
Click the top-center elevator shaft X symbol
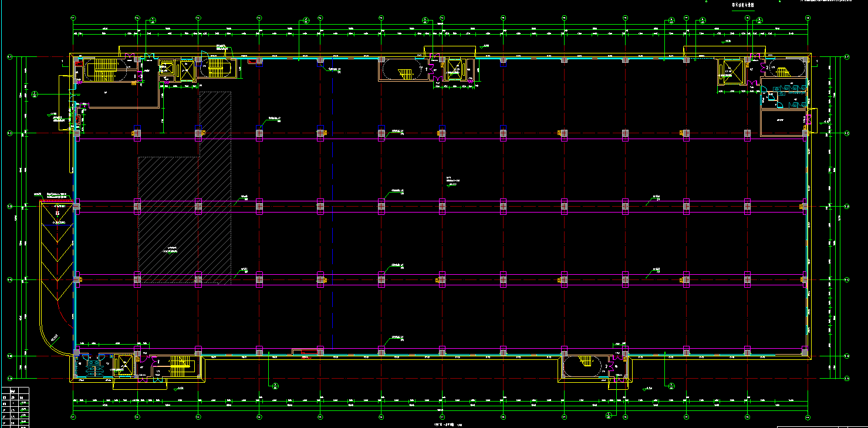[454, 69]
